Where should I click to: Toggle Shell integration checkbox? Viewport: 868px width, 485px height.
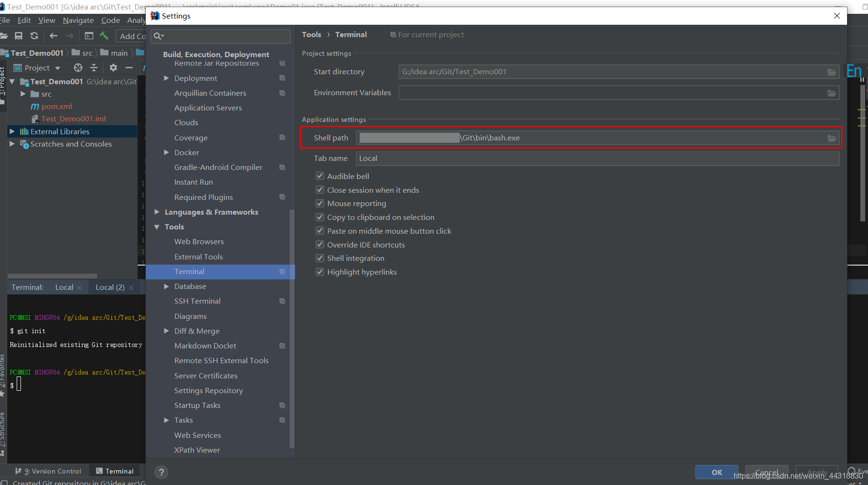(x=320, y=258)
